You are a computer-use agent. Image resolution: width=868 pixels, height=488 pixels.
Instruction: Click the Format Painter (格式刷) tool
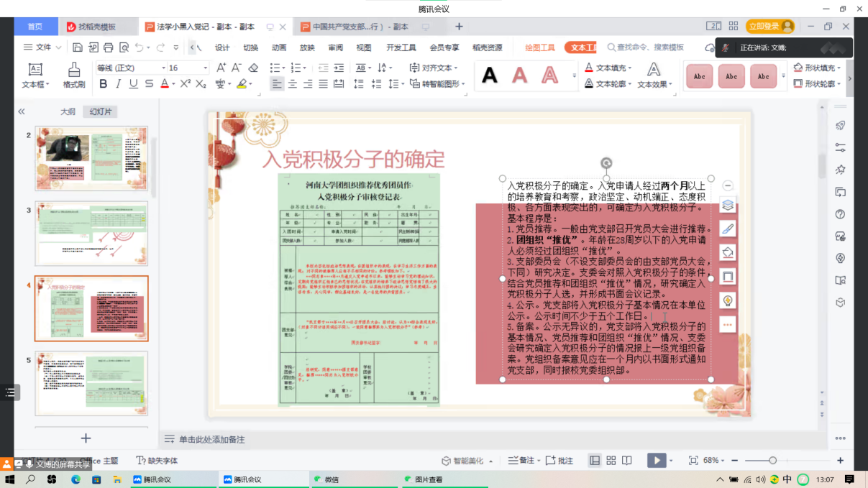pyautogui.click(x=73, y=75)
